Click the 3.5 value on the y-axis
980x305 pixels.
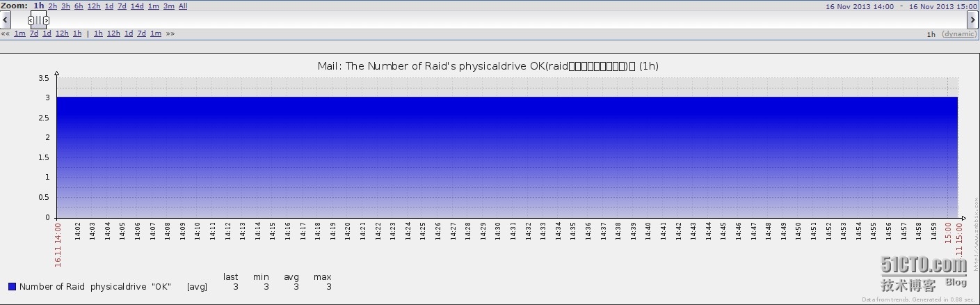[44, 79]
